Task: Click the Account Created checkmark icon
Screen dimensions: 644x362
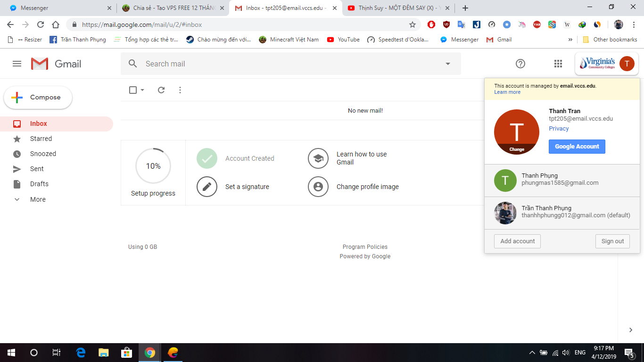Action: pyautogui.click(x=207, y=158)
